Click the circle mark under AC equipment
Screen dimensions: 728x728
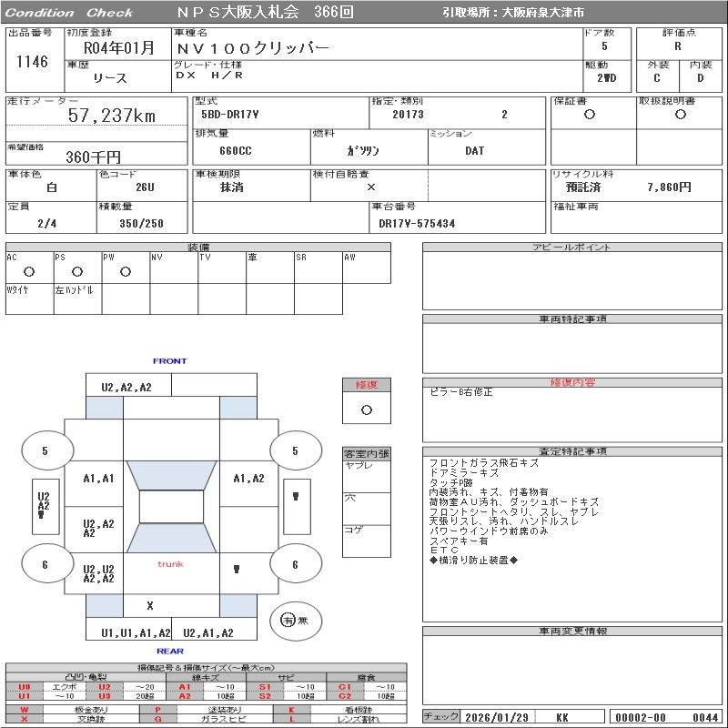29,271
